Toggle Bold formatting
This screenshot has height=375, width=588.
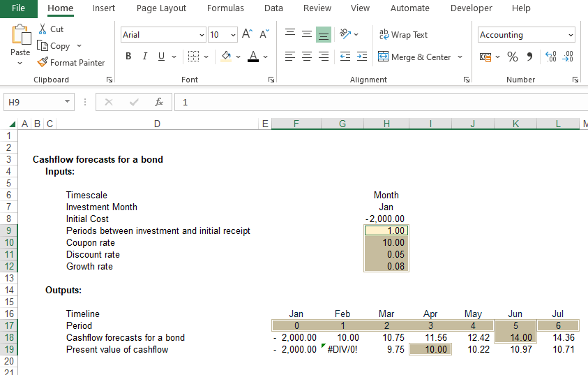[x=128, y=57]
